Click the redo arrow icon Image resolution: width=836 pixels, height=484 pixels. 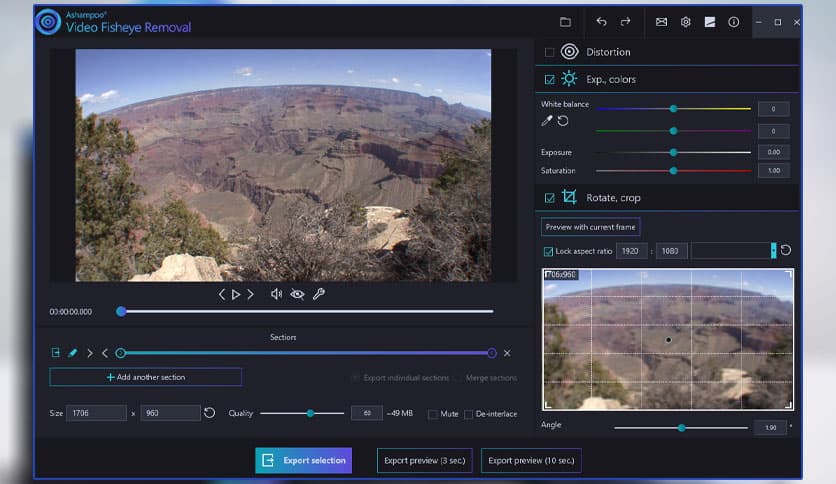pyautogui.click(x=625, y=22)
